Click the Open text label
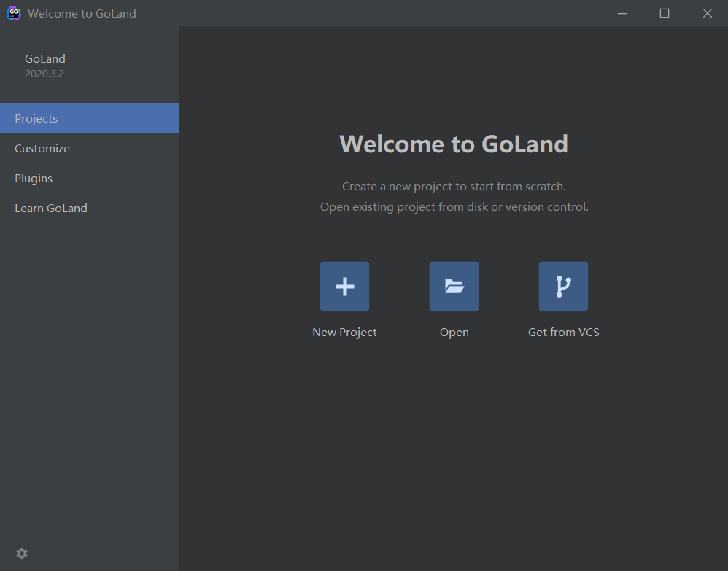The width and height of the screenshot is (728, 571). pyautogui.click(x=454, y=333)
